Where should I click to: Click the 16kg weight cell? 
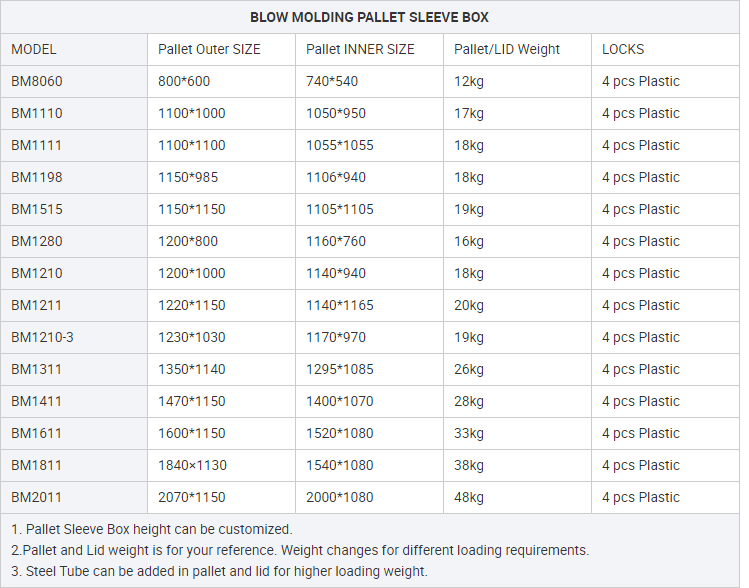point(469,241)
